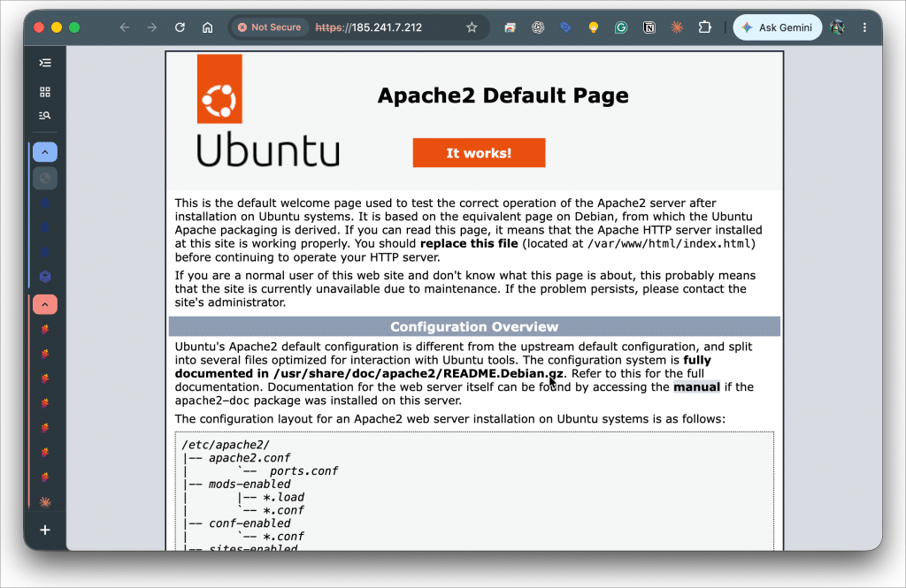Click the bold text replace this file
Image resolution: width=906 pixels, height=588 pixels.
(x=469, y=244)
